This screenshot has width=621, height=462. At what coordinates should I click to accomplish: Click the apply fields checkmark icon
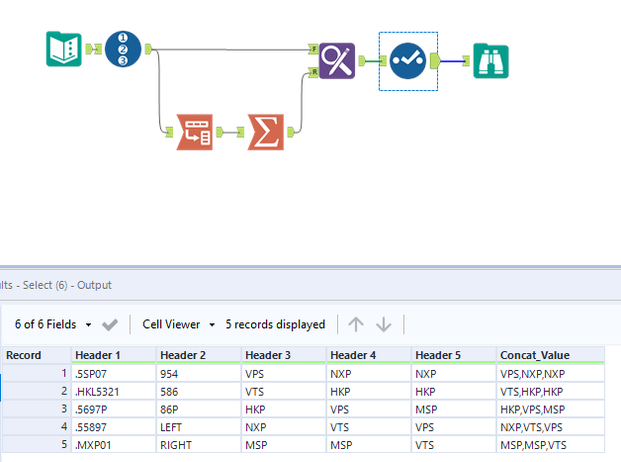[x=110, y=325]
